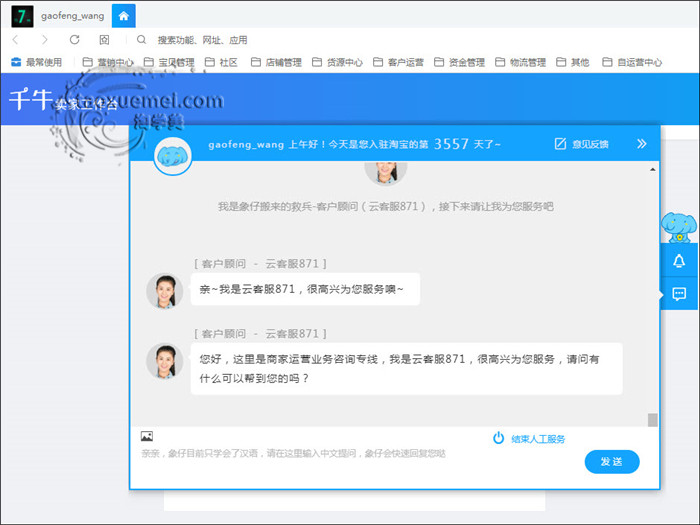Open the 店铺管理 bookmark folder
Image resolution: width=700 pixels, height=525 pixels.
275,62
